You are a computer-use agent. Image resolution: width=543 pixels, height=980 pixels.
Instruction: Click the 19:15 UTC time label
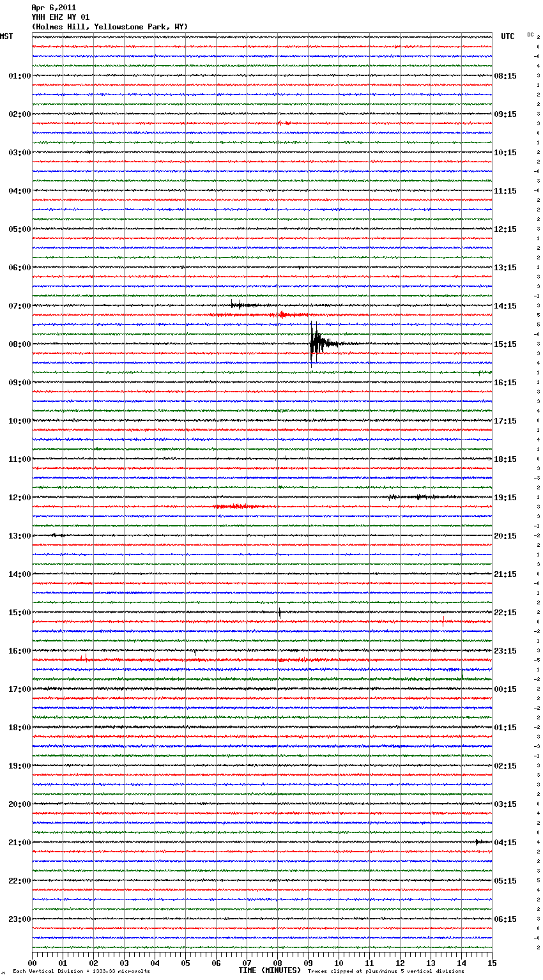click(x=505, y=498)
